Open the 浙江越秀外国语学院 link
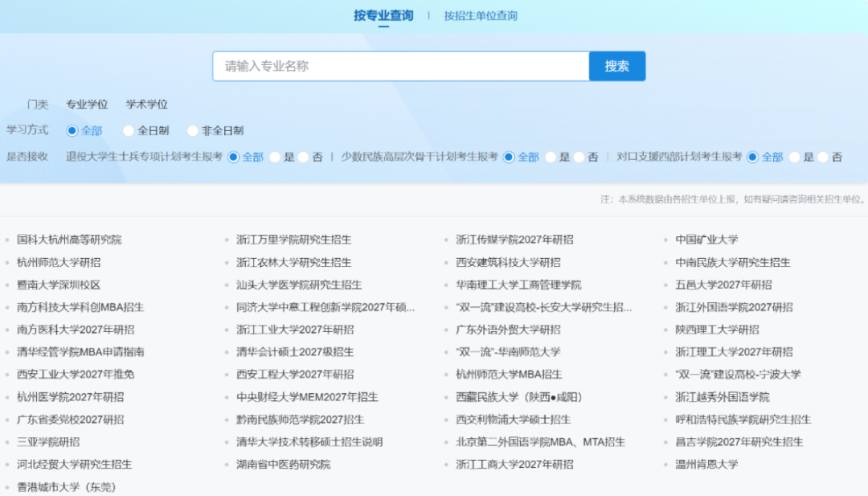This screenshot has width=868, height=496. pyautogui.click(x=723, y=397)
